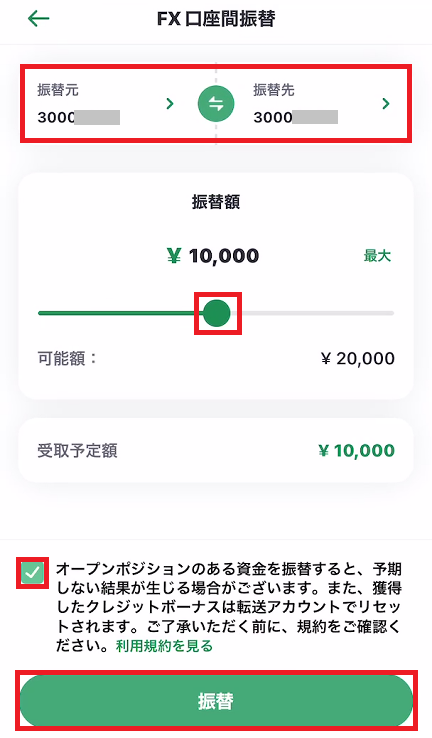Uncheck the open position warning checkbox
The height and width of the screenshot is (738, 432).
pos(32,573)
